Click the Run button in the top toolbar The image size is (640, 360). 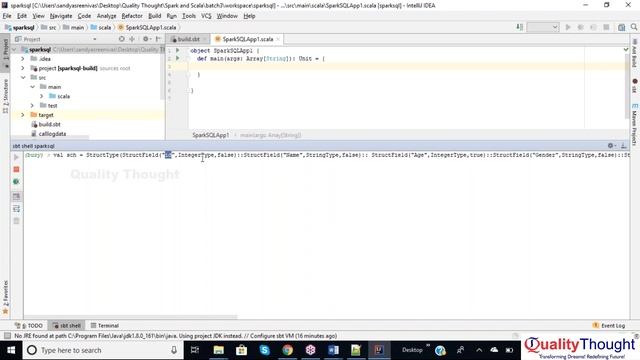click(568, 27)
